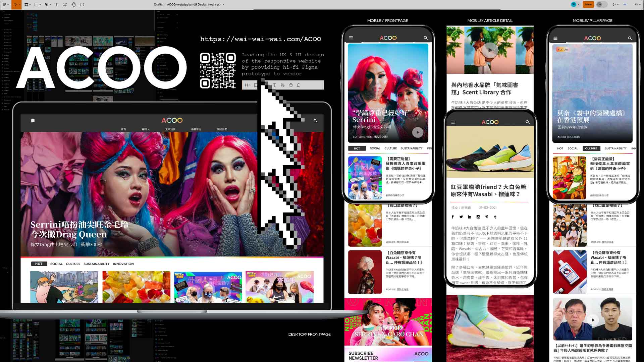Select the Comment tool
The height and width of the screenshot is (362, 644).
pyautogui.click(x=82, y=5)
